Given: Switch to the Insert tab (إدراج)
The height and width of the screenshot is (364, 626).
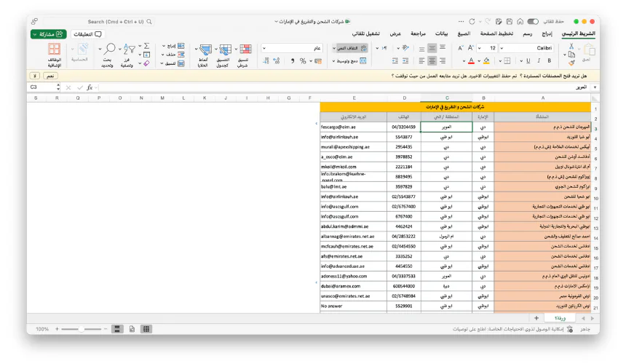Looking at the screenshot, I should (x=546, y=34).
